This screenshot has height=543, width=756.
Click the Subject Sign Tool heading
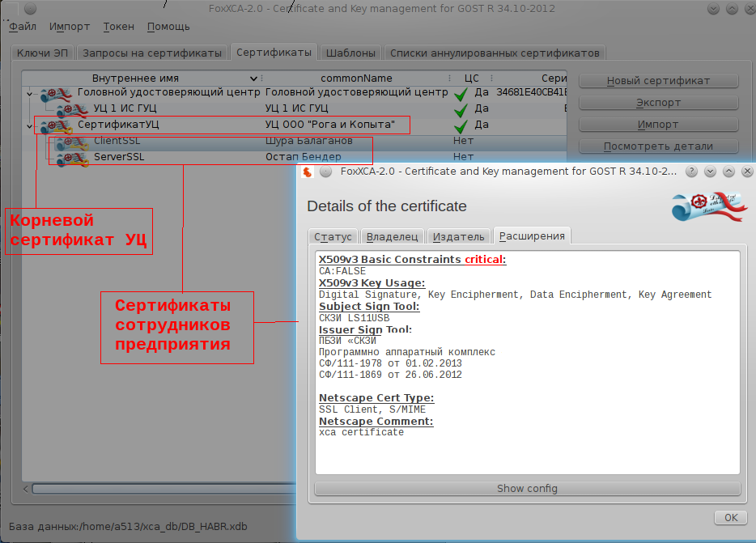(369, 306)
